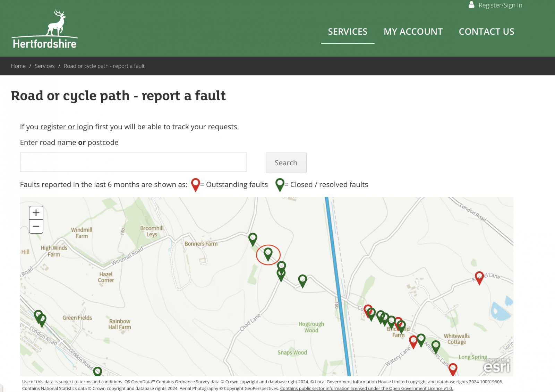
Task: Focus the road name or postcode field
Action: click(133, 162)
